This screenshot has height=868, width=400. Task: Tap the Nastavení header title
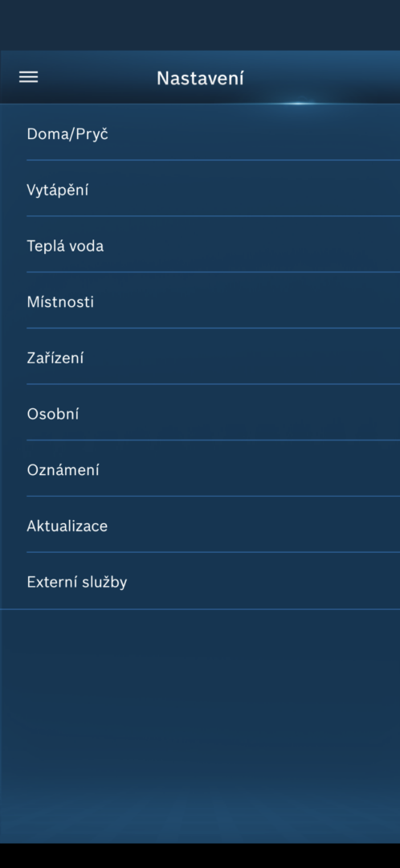point(200,78)
